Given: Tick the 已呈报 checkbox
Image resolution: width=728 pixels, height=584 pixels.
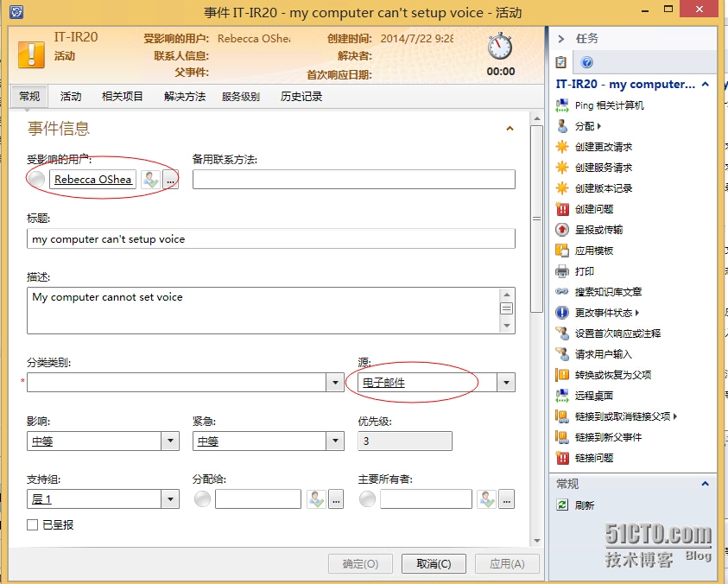Looking at the screenshot, I should point(33,525).
